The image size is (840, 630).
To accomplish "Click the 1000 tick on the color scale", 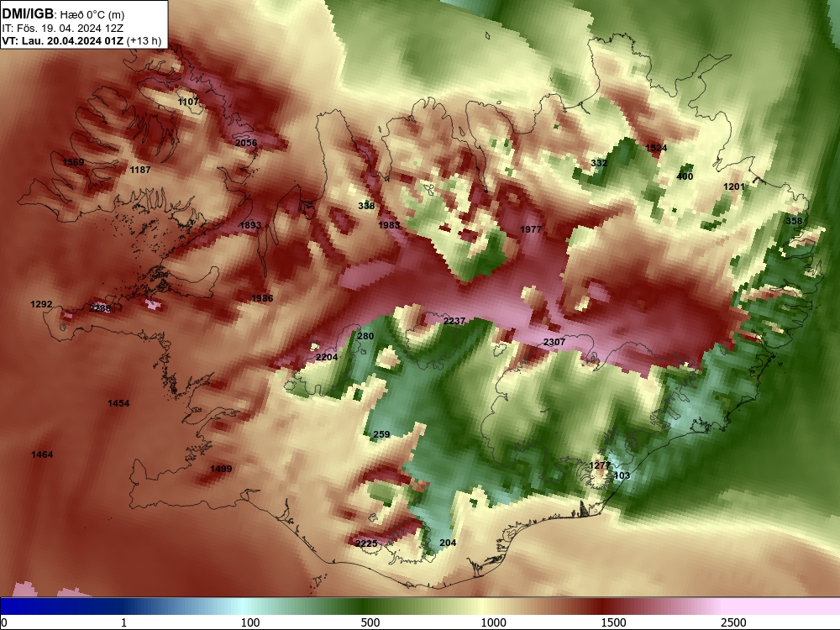I will (493, 622).
